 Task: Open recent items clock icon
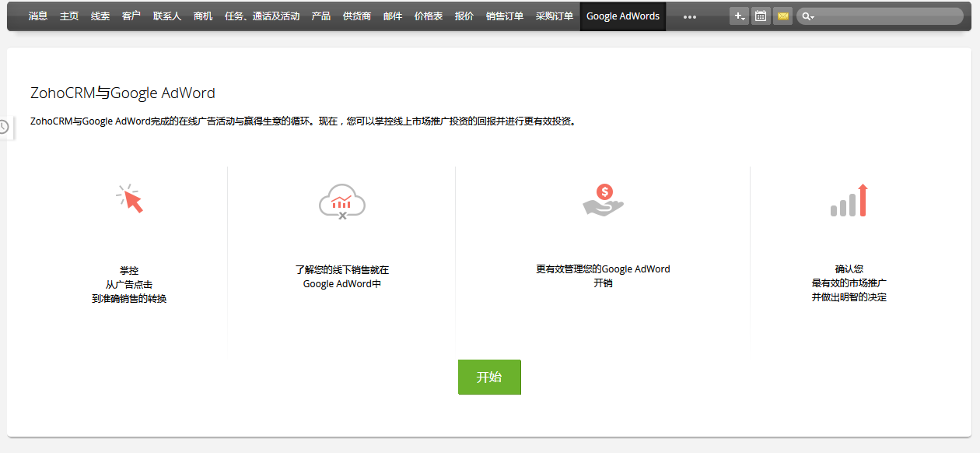(5, 126)
